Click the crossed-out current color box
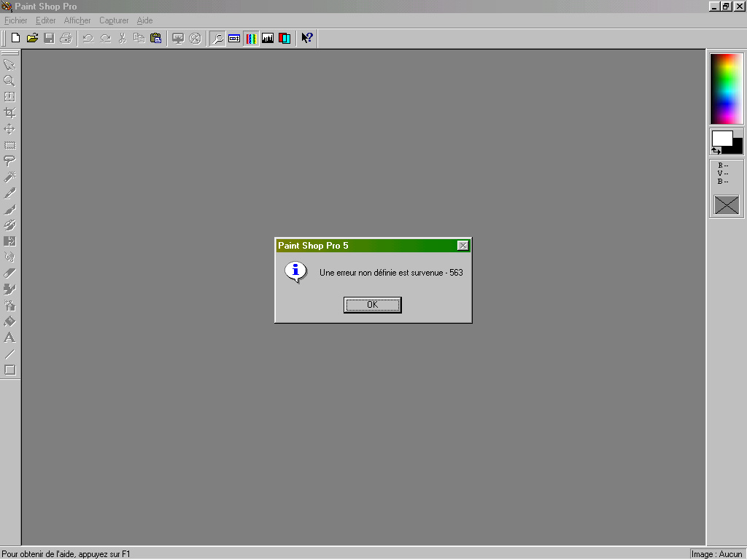The height and width of the screenshot is (560, 747). [x=727, y=205]
